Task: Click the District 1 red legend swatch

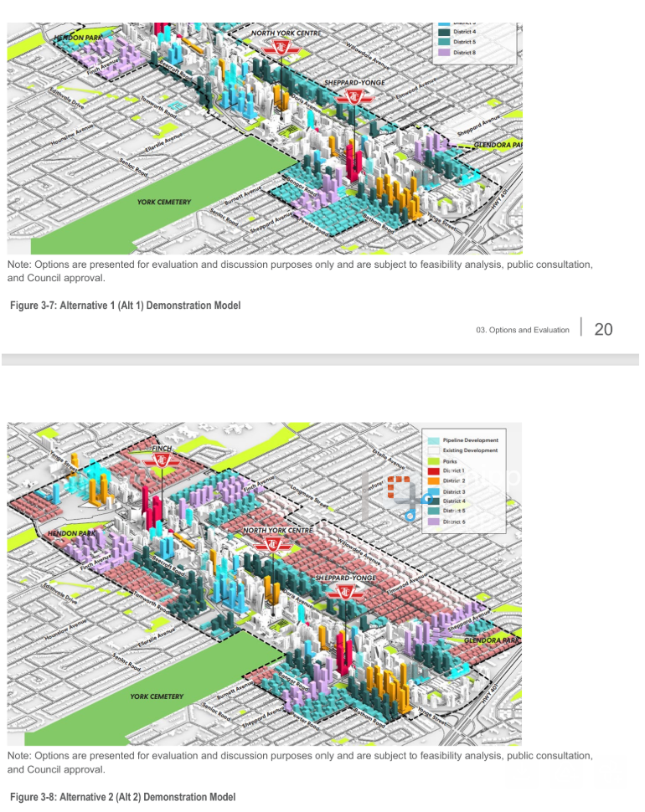Action: click(432, 470)
